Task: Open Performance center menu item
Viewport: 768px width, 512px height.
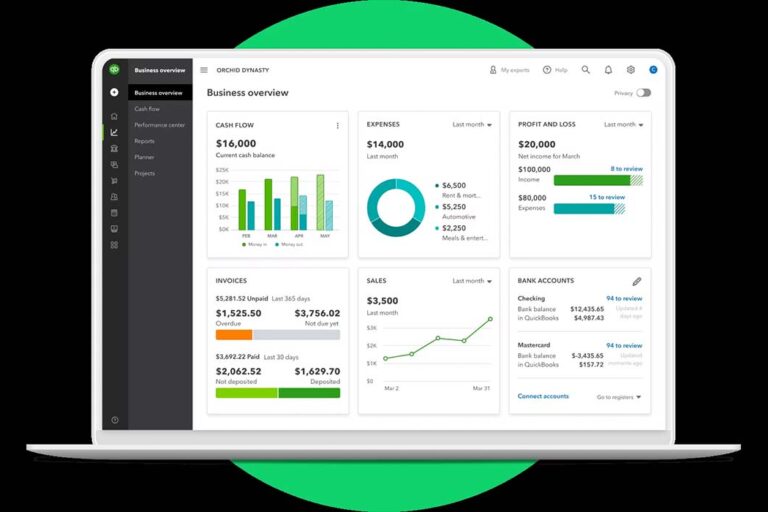Action: 160,125
